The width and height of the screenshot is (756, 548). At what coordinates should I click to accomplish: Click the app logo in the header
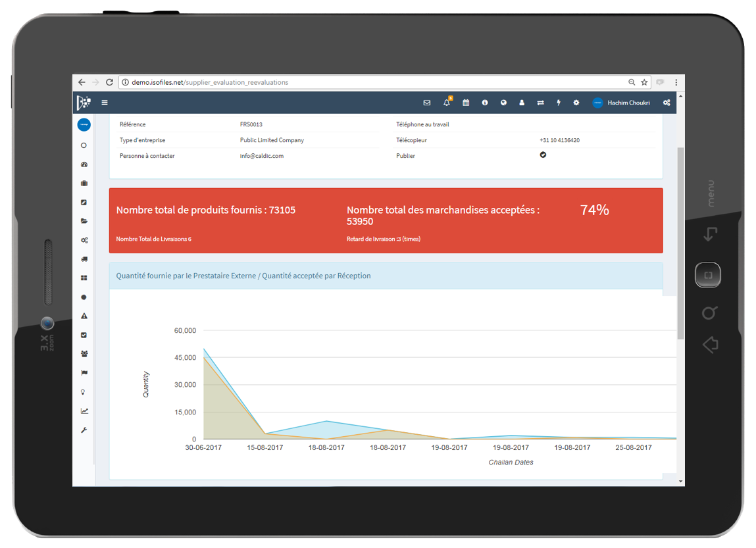[84, 103]
